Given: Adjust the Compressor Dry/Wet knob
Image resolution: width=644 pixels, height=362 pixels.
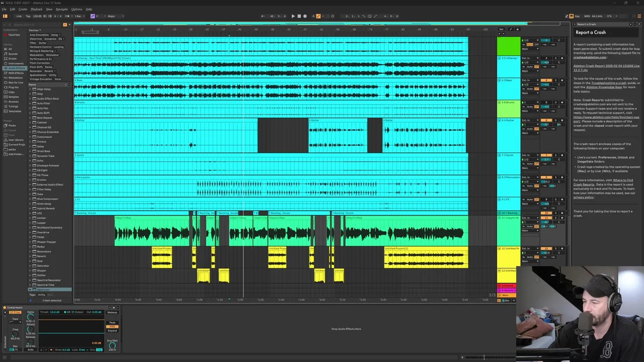Looking at the screenshot, I should point(112,346).
